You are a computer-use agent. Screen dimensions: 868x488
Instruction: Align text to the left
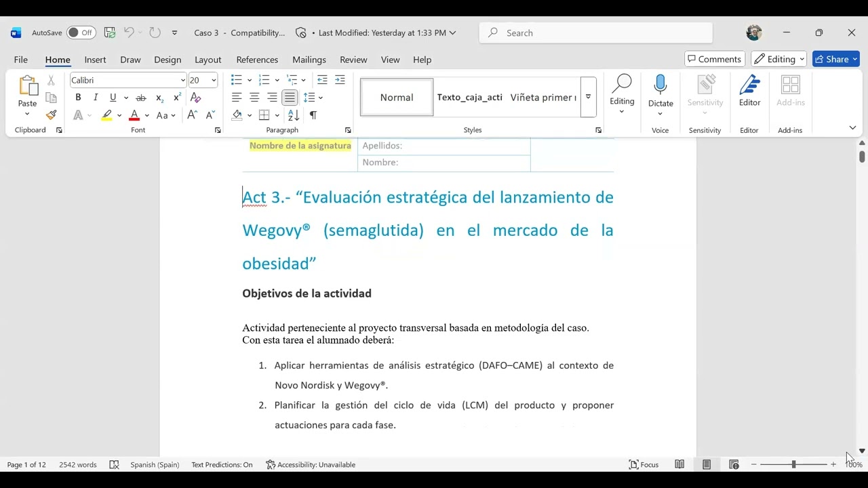[237, 98]
